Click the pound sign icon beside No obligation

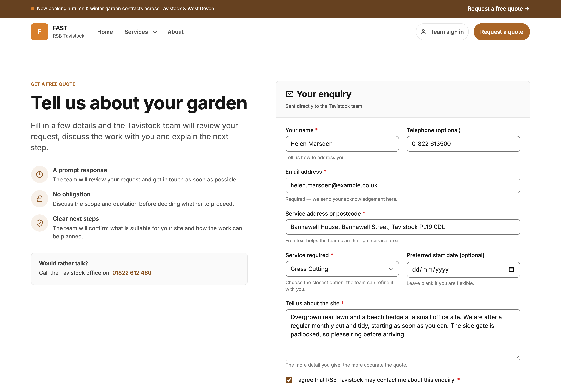(40, 199)
